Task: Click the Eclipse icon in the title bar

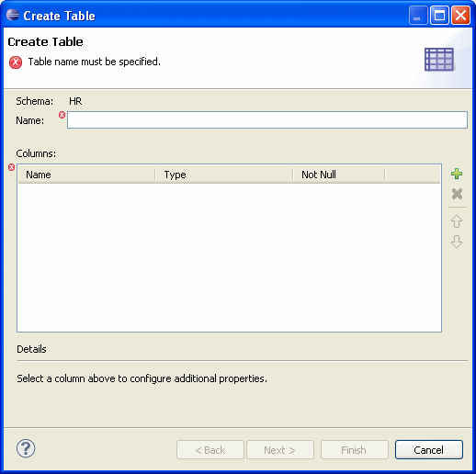Action: 13,15
